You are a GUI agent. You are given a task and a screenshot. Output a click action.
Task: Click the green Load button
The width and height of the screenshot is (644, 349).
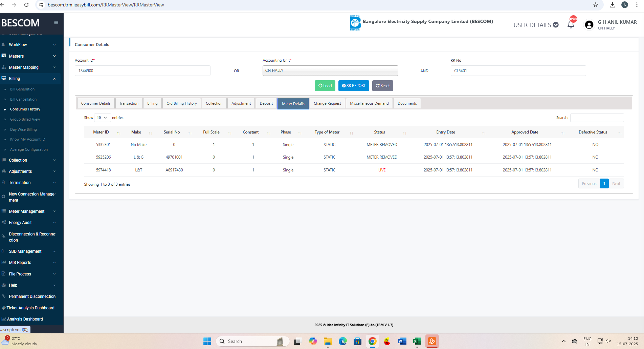pos(325,86)
